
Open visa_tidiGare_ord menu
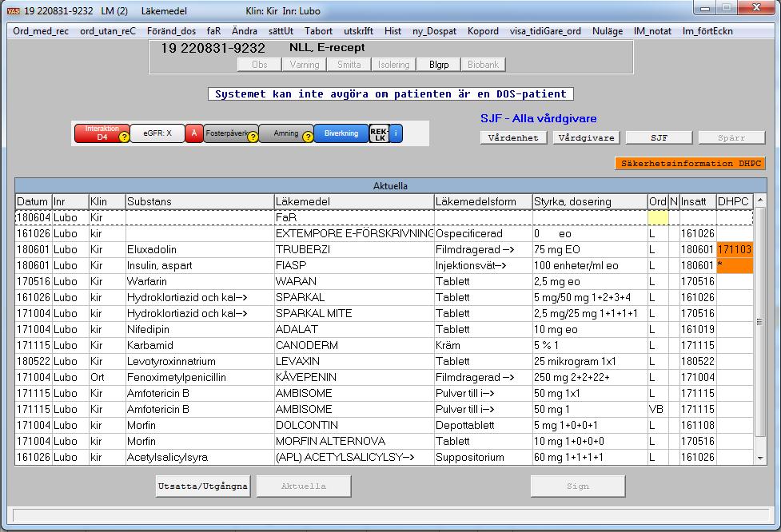pyautogui.click(x=545, y=31)
